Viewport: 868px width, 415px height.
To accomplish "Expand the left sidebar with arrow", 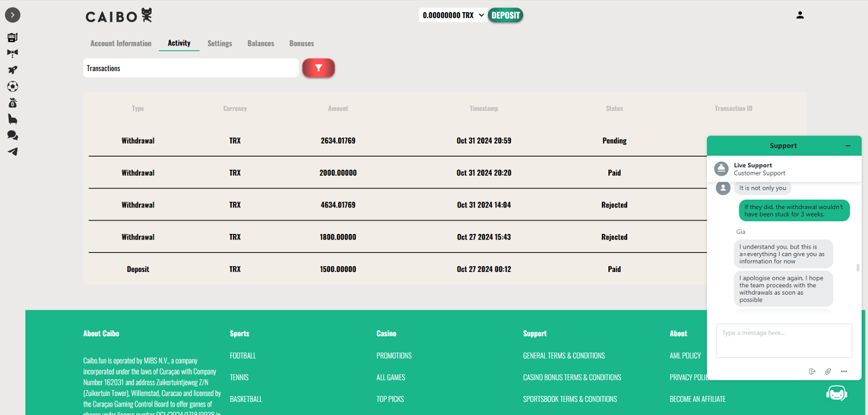I will pyautogui.click(x=12, y=15).
